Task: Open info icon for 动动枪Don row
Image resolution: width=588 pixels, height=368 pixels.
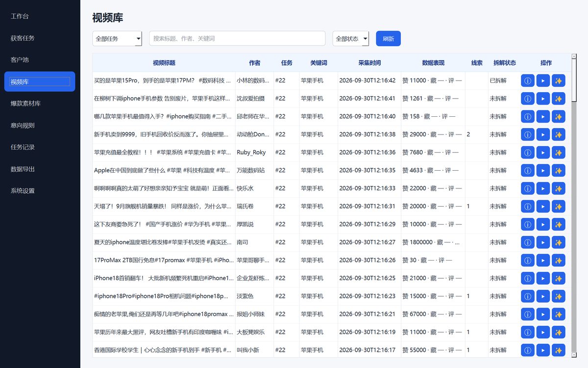Action: pyautogui.click(x=527, y=134)
